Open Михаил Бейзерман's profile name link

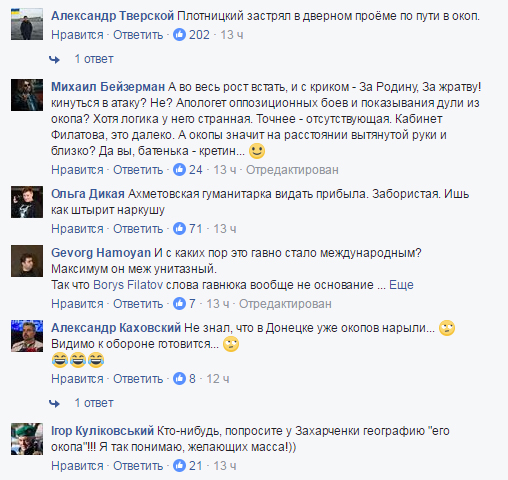108,87
